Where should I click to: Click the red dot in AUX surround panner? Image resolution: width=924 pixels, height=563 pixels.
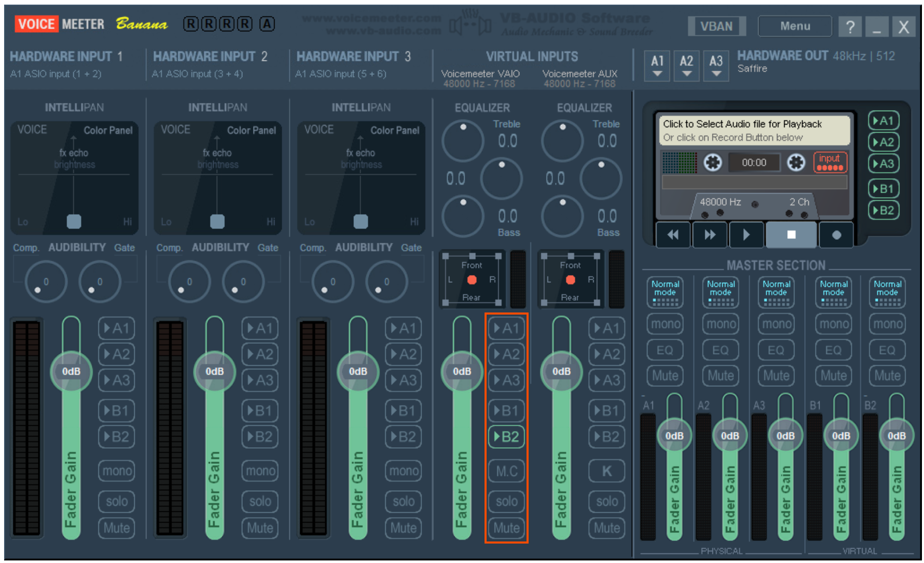(x=570, y=280)
